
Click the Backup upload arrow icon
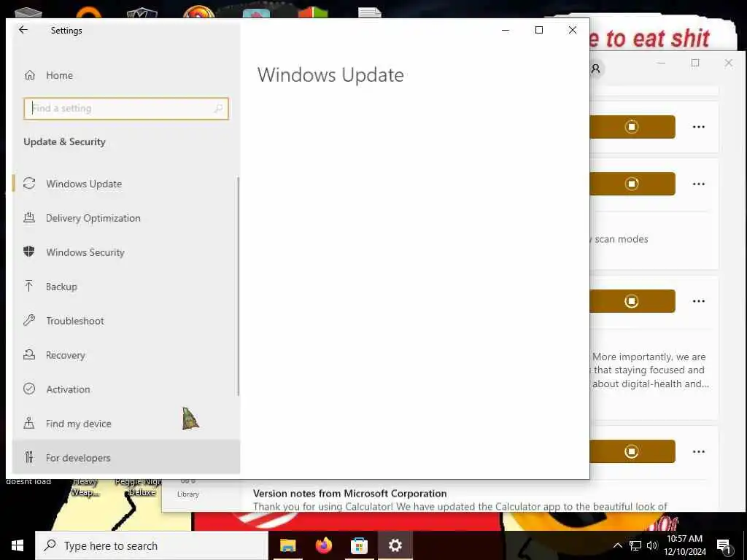(29, 286)
